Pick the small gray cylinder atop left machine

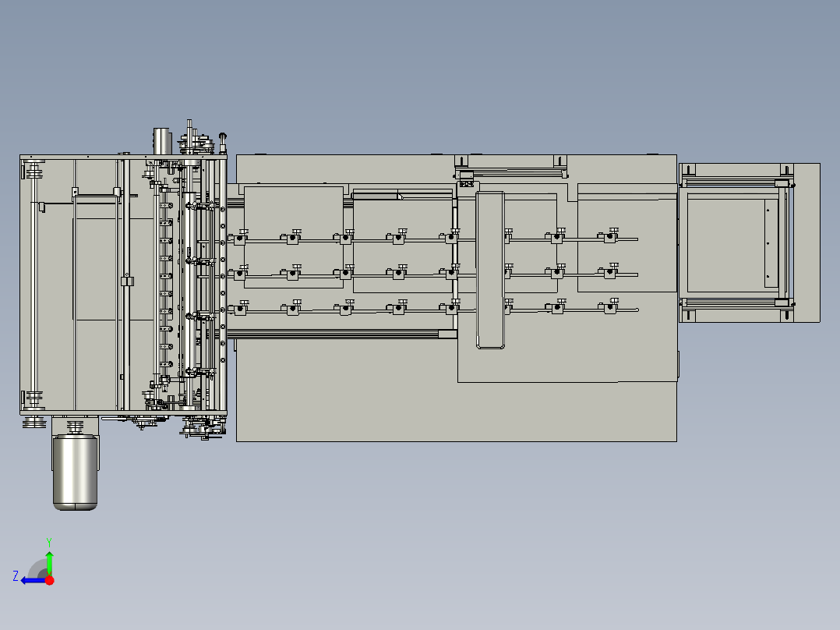click(161, 141)
